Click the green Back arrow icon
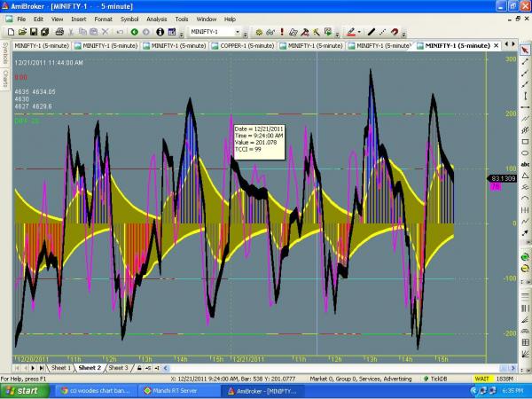532x399 pixels. tap(135, 32)
